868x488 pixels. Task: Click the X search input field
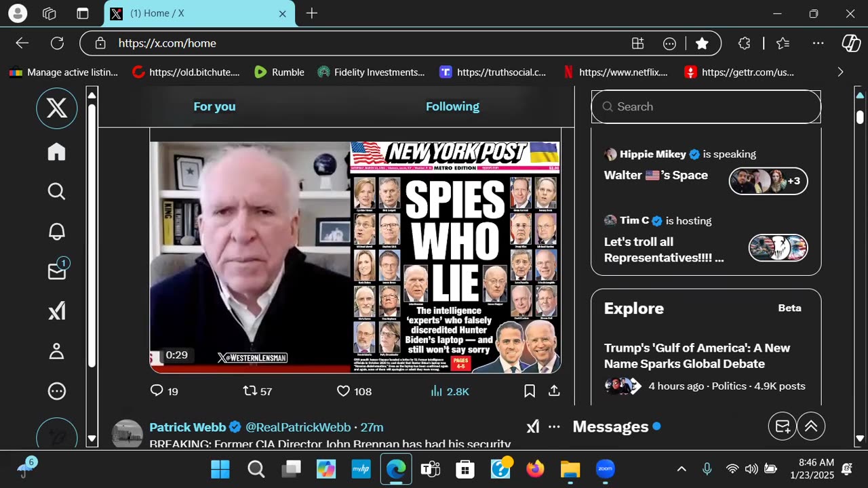(x=706, y=107)
